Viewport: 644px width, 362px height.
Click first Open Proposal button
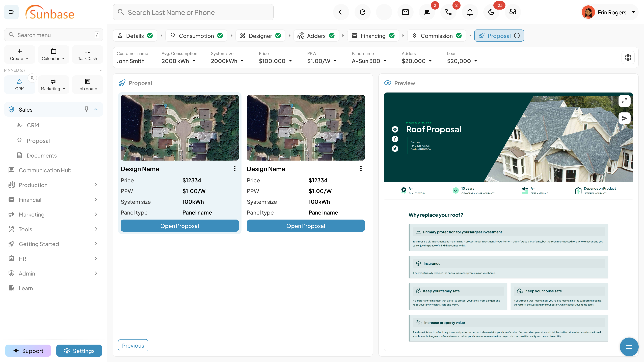[179, 226]
